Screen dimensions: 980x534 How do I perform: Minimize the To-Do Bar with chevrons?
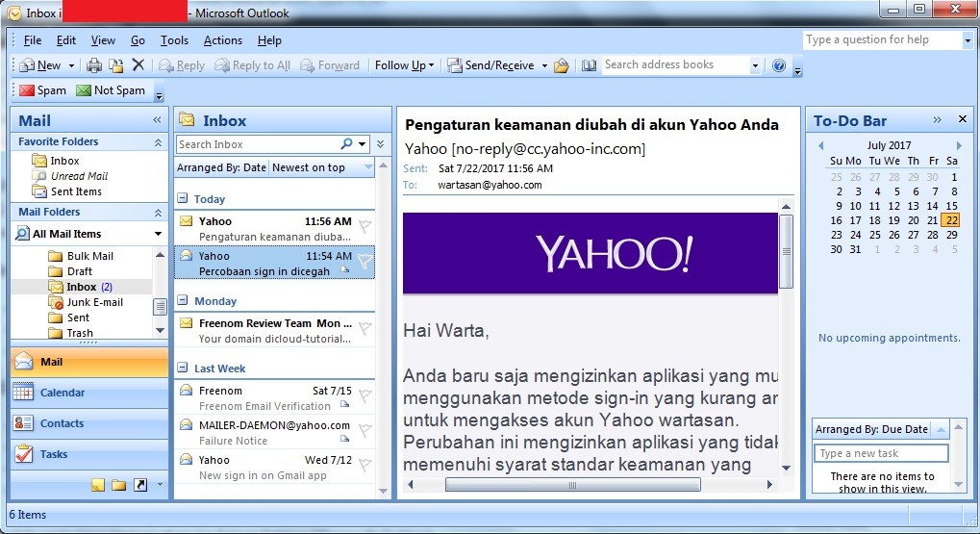(x=937, y=119)
